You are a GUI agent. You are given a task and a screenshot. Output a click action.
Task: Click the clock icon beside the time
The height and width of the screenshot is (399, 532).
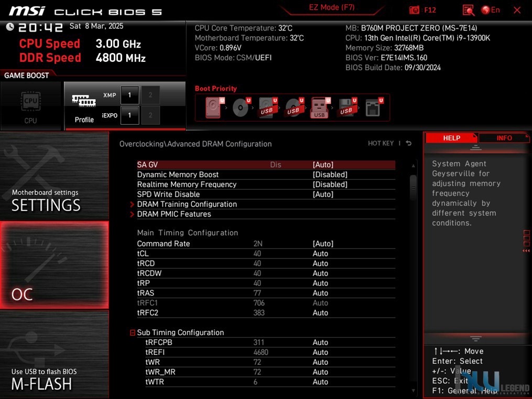[10, 27]
